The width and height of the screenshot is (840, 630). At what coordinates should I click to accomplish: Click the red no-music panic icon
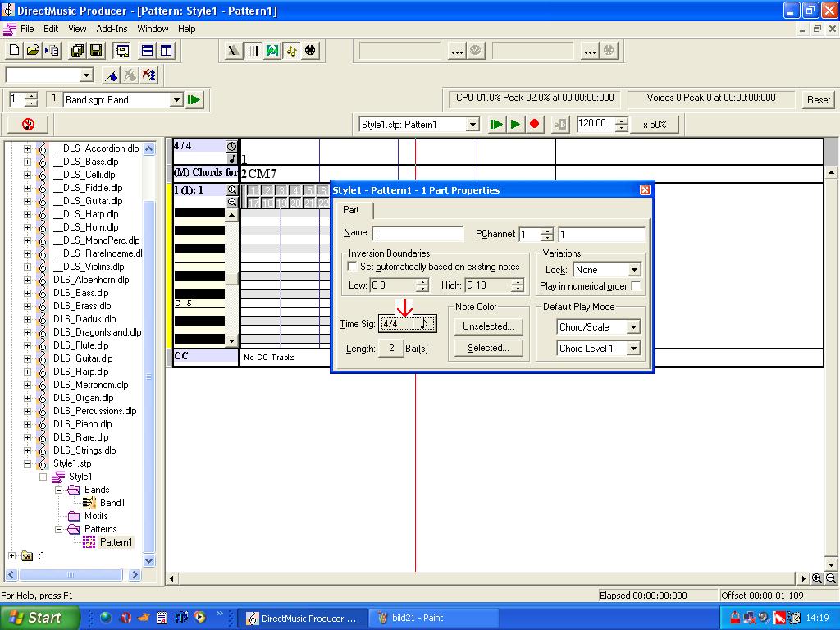coord(28,125)
